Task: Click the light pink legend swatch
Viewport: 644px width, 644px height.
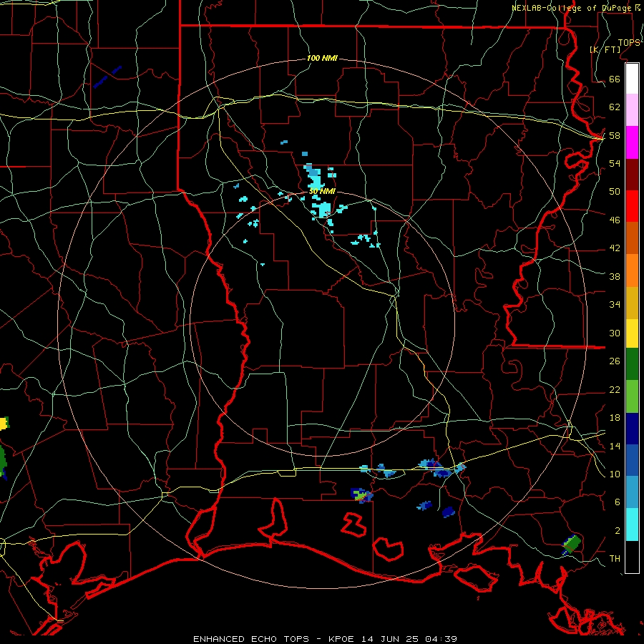Action: [632, 109]
